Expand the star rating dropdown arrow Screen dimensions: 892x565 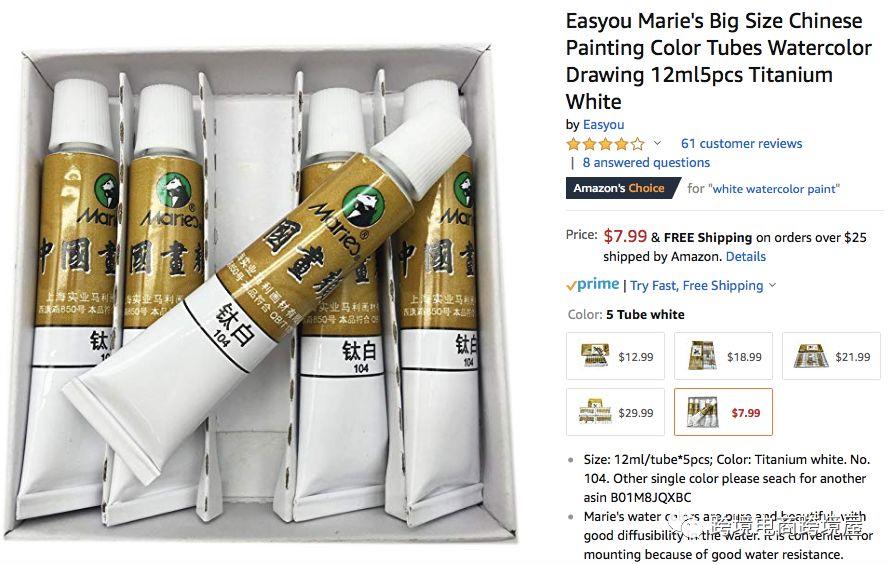click(x=657, y=143)
